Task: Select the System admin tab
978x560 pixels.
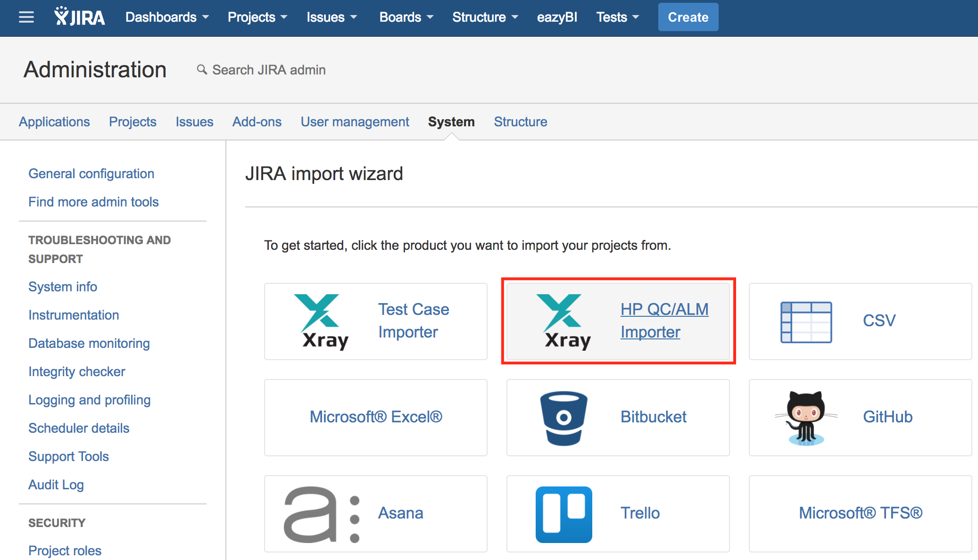Action: click(x=451, y=122)
